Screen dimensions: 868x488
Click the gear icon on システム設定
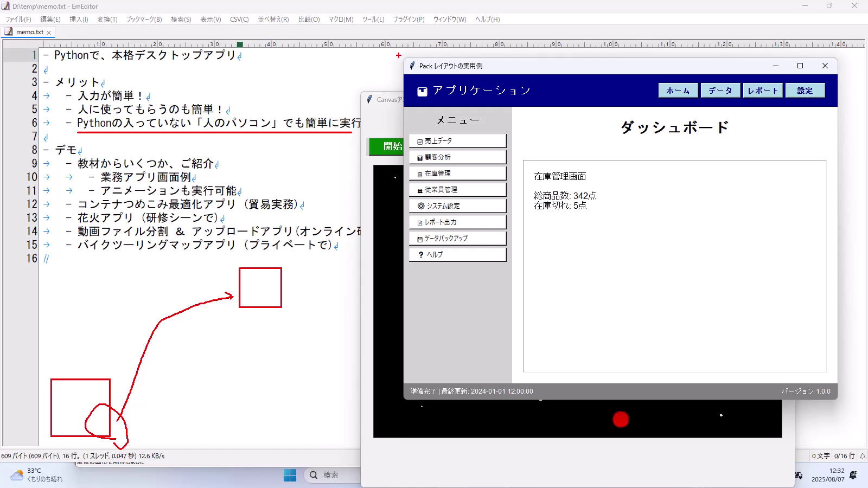(420, 206)
